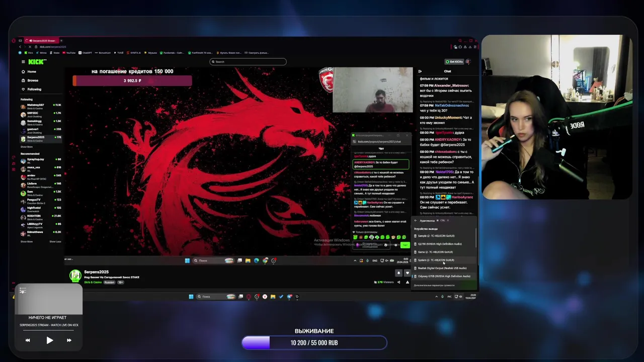
Task: Click the green KICK logo
Action: pyautogui.click(x=37, y=62)
